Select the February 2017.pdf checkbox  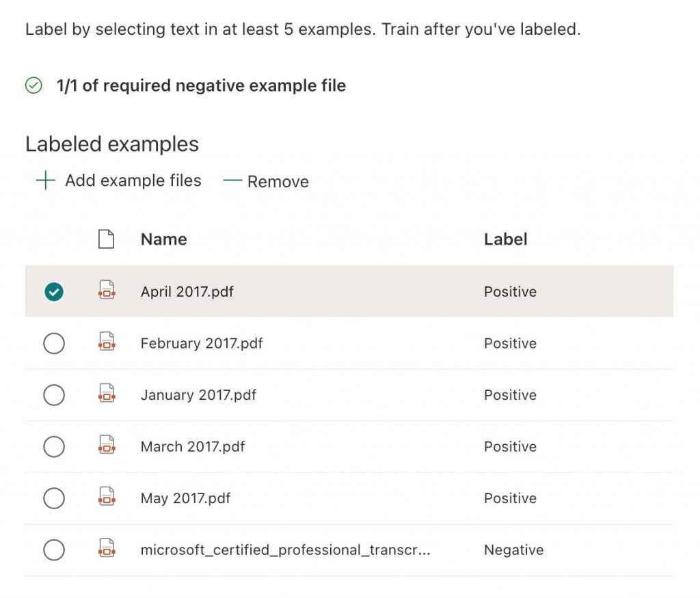(x=54, y=343)
